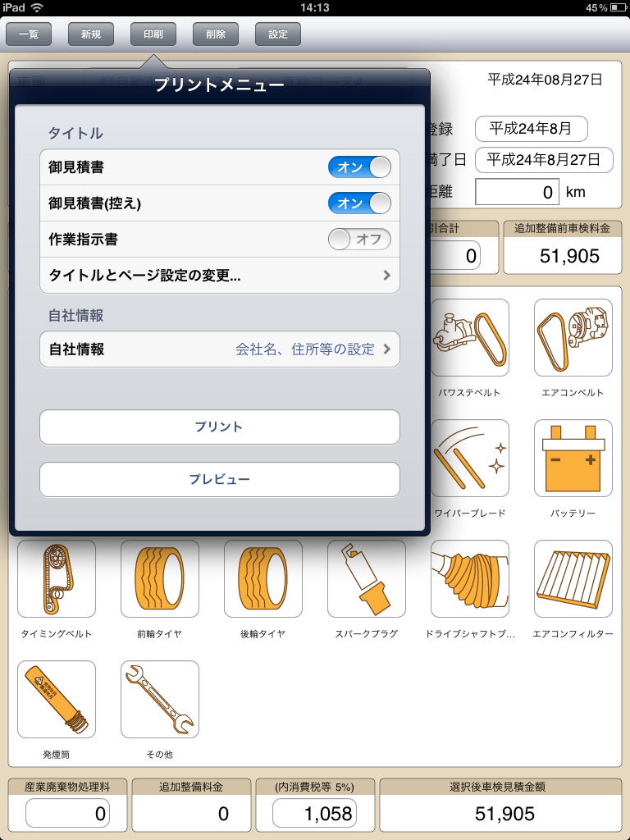This screenshot has width=630, height=840.
Task: Select the エアコンフィルター air filter icon
Action: [x=573, y=578]
